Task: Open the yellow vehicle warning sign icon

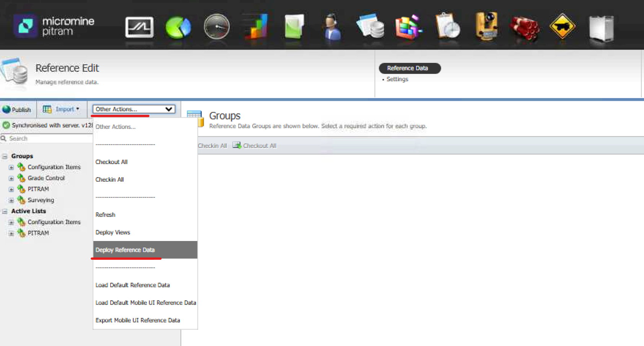Action: tap(562, 27)
